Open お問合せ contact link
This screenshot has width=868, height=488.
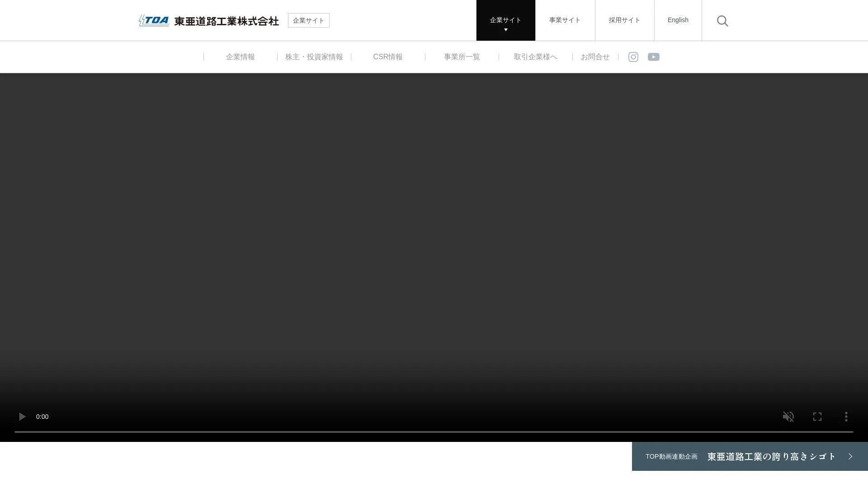(595, 57)
